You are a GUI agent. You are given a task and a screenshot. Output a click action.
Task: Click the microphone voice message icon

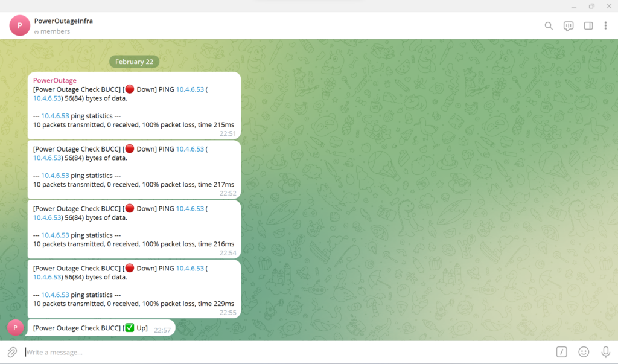pyautogui.click(x=605, y=352)
